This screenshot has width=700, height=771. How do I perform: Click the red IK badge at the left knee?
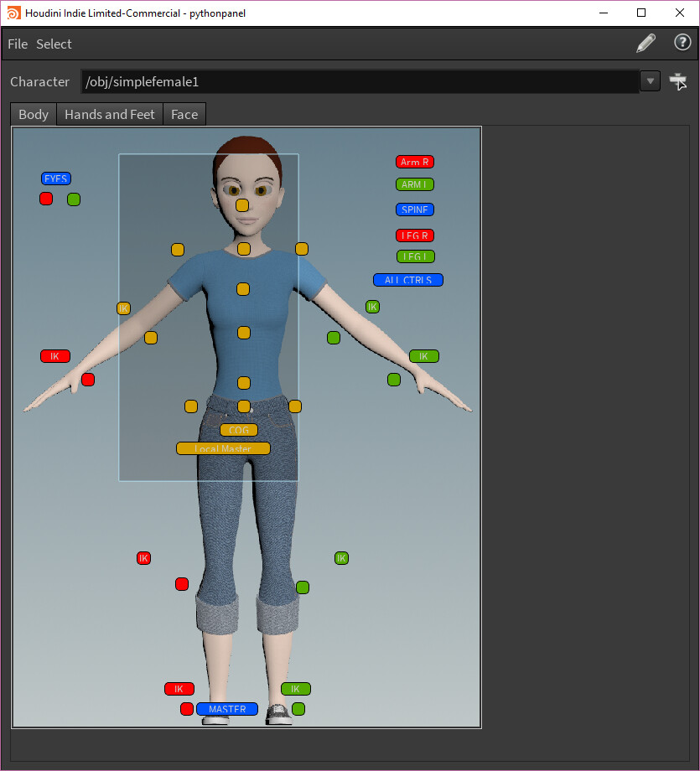tap(143, 557)
